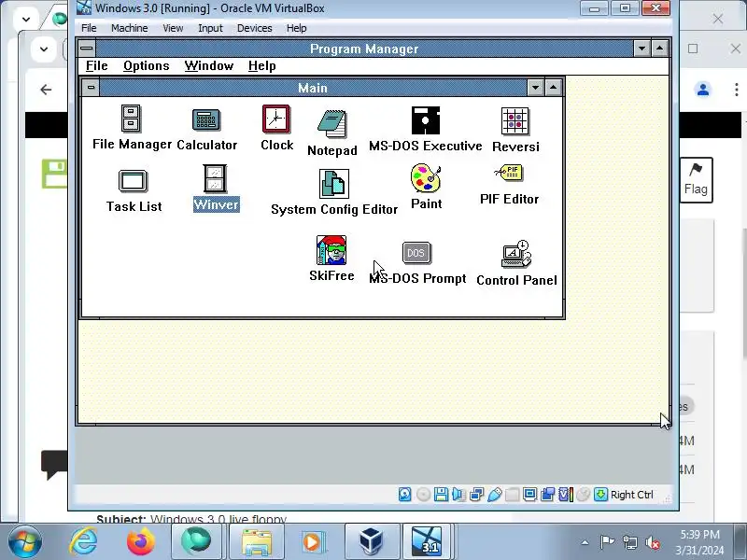The height and width of the screenshot is (560, 747).
Task: Click the Action Center flag tray icon
Action: click(607, 542)
